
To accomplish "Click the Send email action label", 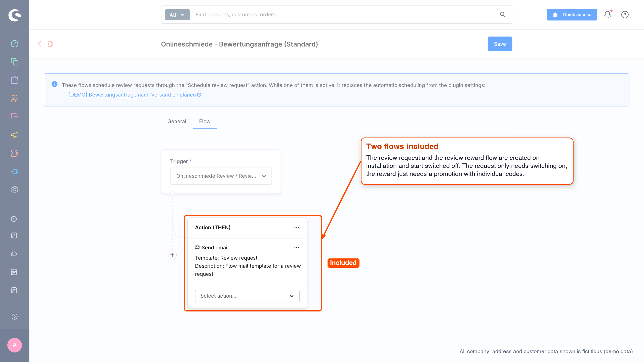I will pos(215,248).
